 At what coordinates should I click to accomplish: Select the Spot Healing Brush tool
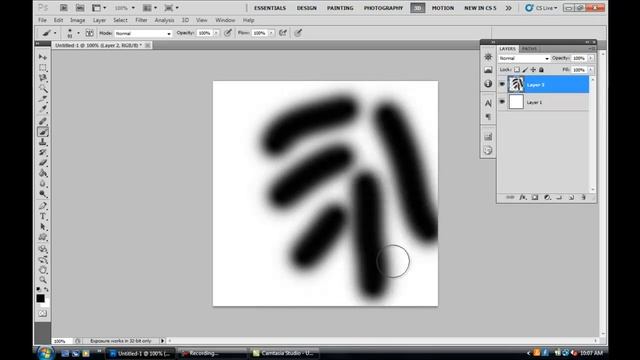click(42, 121)
